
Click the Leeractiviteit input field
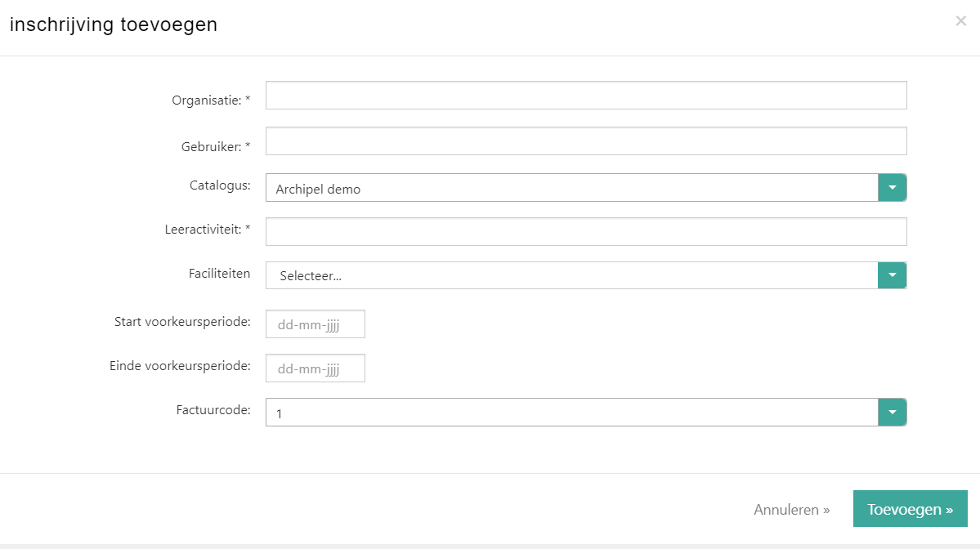pyautogui.click(x=585, y=232)
